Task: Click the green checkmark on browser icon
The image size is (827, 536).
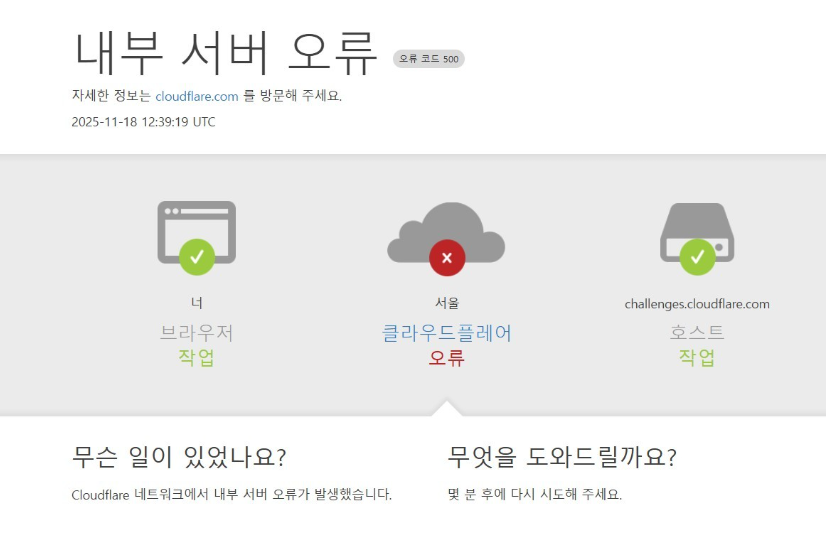Action: tap(197, 257)
